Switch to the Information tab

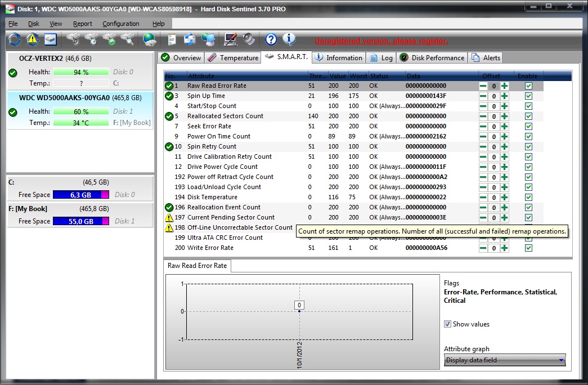point(339,58)
